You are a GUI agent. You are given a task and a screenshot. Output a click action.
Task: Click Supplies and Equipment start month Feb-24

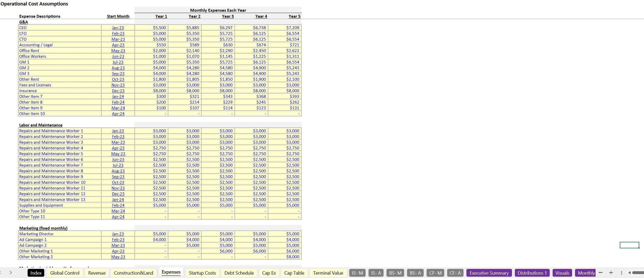click(118, 205)
